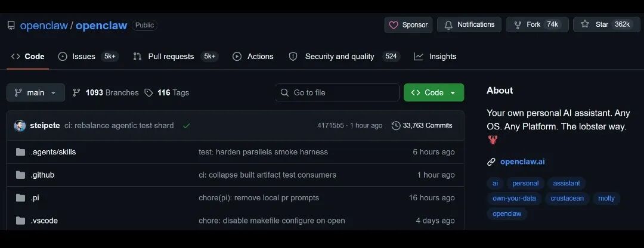Click the folder icon for .pi
This screenshot has height=248, width=644.
pyautogui.click(x=20, y=199)
